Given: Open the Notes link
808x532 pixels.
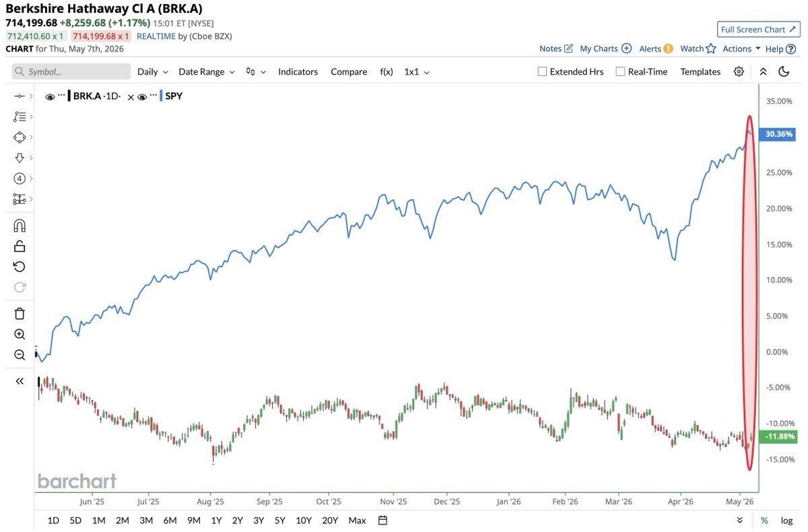Looking at the screenshot, I should coord(550,48).
